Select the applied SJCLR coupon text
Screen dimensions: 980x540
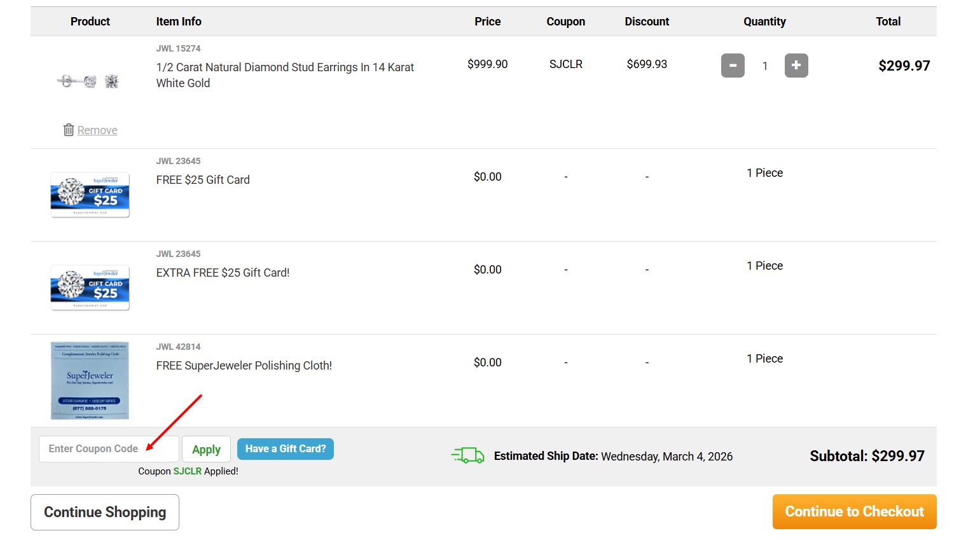[188, 471]
